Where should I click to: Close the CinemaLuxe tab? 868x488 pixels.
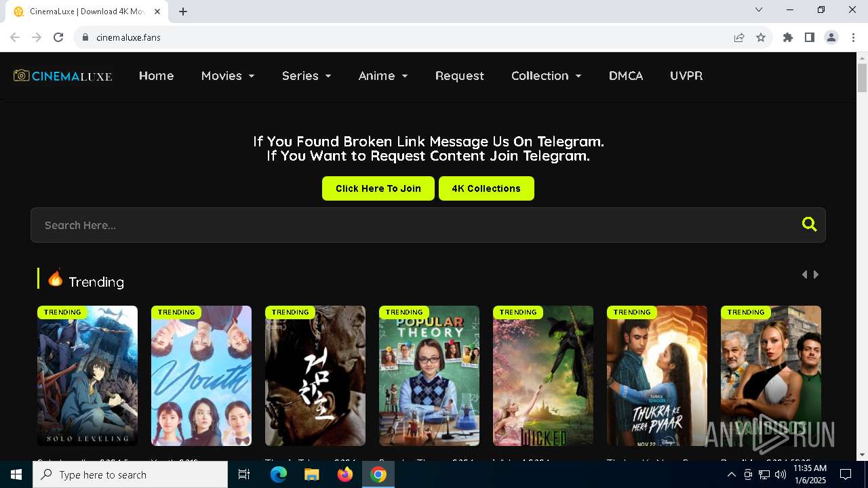click(x=158, y=12)
